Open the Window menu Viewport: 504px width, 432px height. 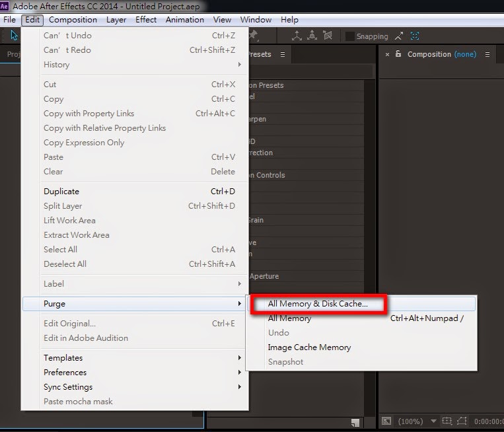click(x=256, y=20)
